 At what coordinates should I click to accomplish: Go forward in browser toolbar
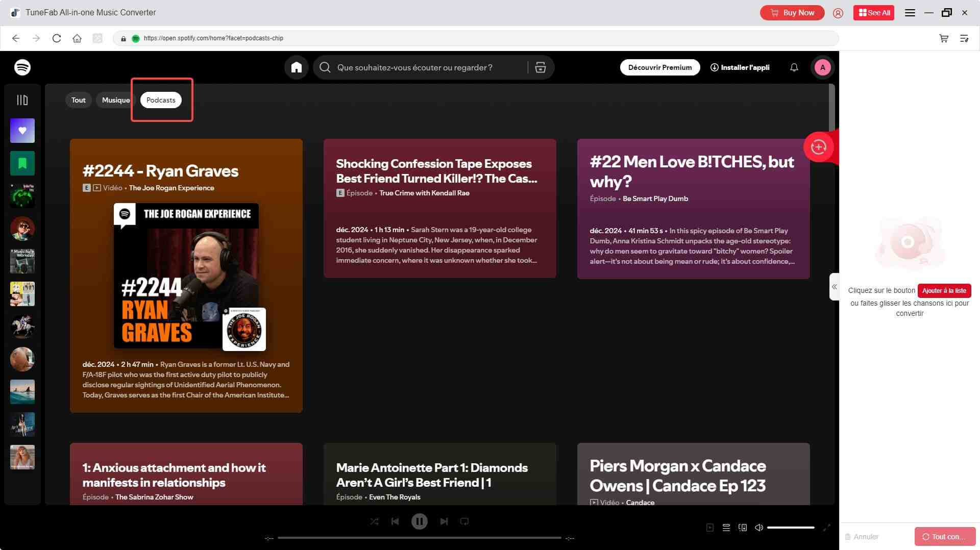point(36,38)
